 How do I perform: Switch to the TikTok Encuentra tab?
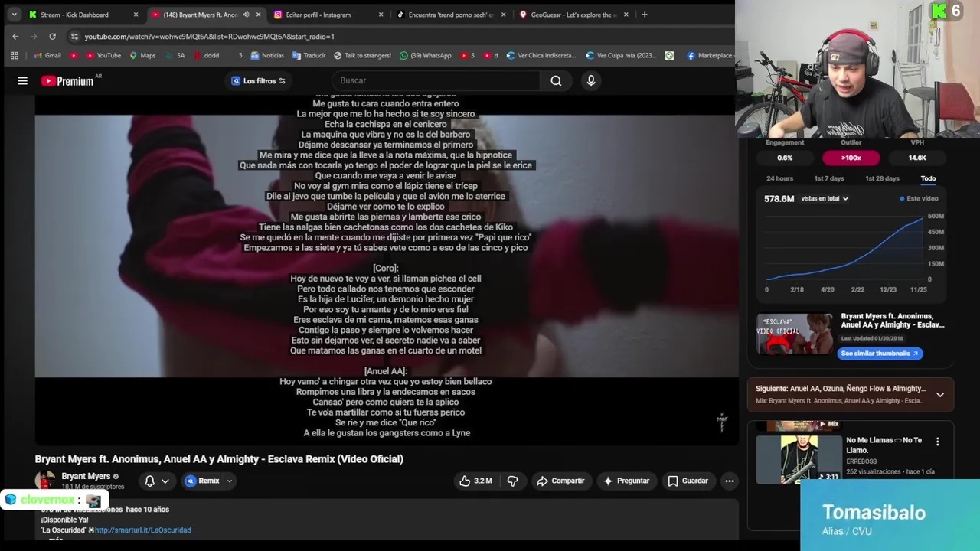click(450, 15)
